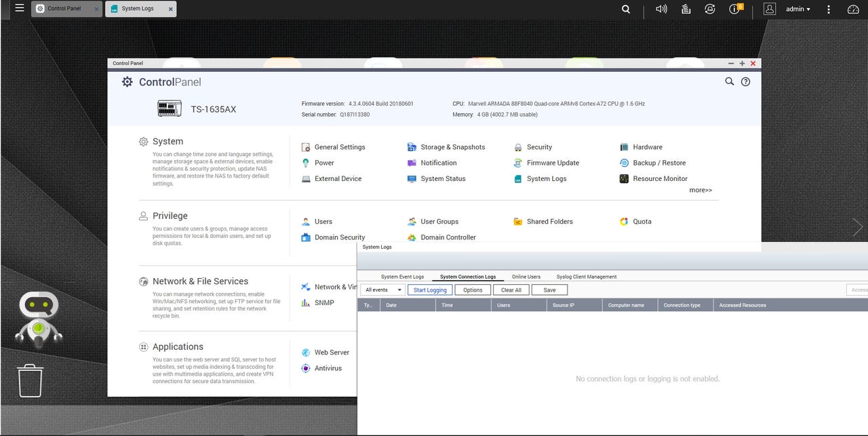Switch to the System Event Logs tab
Viewport: 868px width, 436px height.
coord(402,277)
